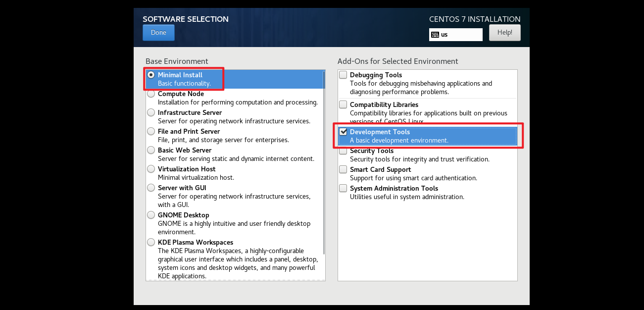This screenshot has height=310, width=644.
Task: Click the 'CENTOS 7 INSTALLATION' title
Action: click(x=475, y=19)
